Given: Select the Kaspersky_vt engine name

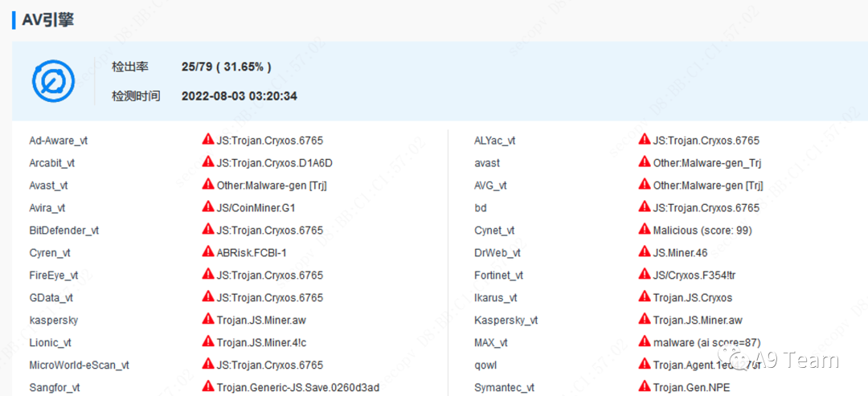Looking at the screenshot, I should pos(506,320).
